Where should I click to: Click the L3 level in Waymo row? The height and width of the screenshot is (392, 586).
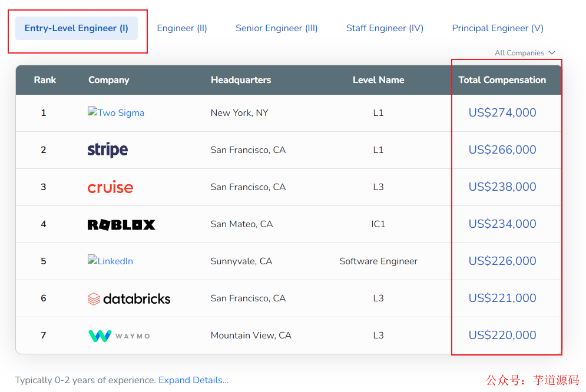[x=378, y=335]
